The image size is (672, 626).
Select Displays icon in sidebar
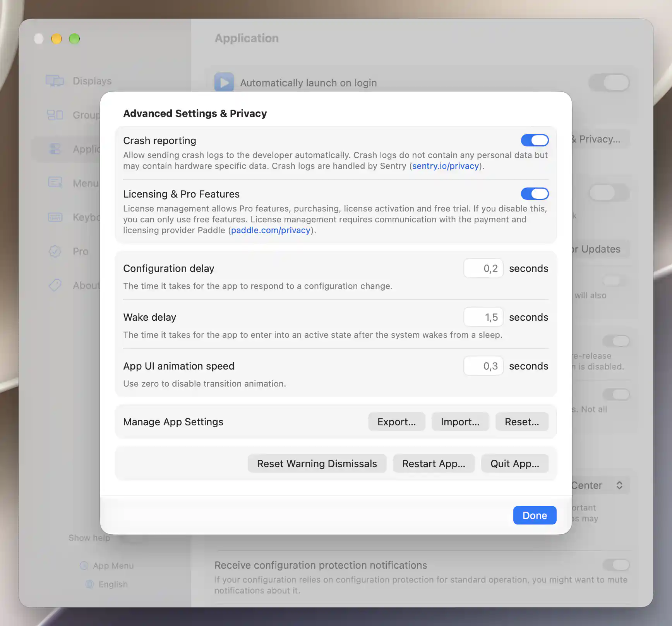tap(55, 81)
